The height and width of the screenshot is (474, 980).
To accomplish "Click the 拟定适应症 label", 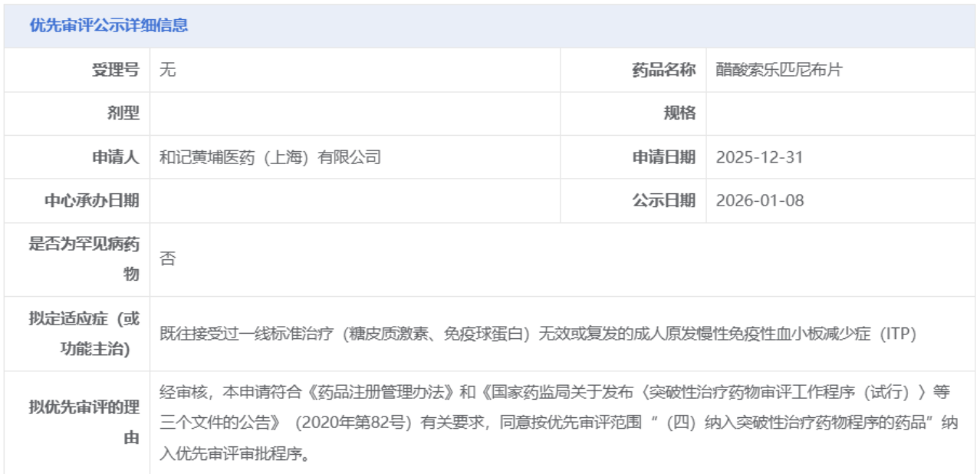I will [84, 334].
